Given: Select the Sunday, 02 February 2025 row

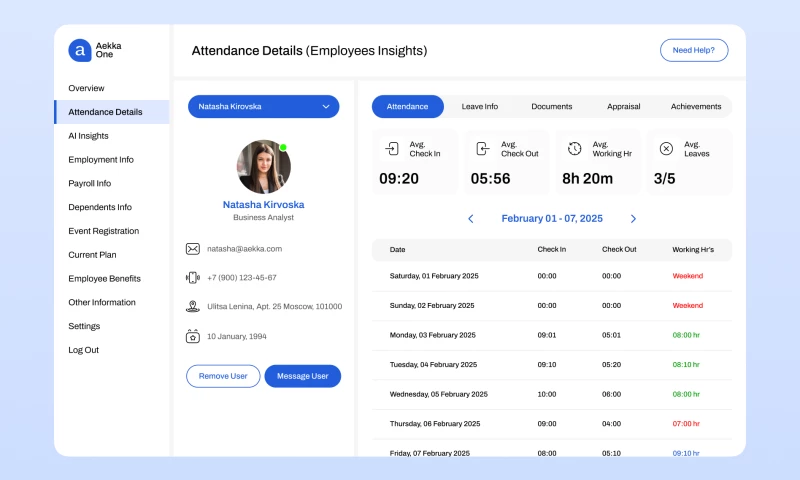Looking at the screenshot, I should (x=552, y=306).
